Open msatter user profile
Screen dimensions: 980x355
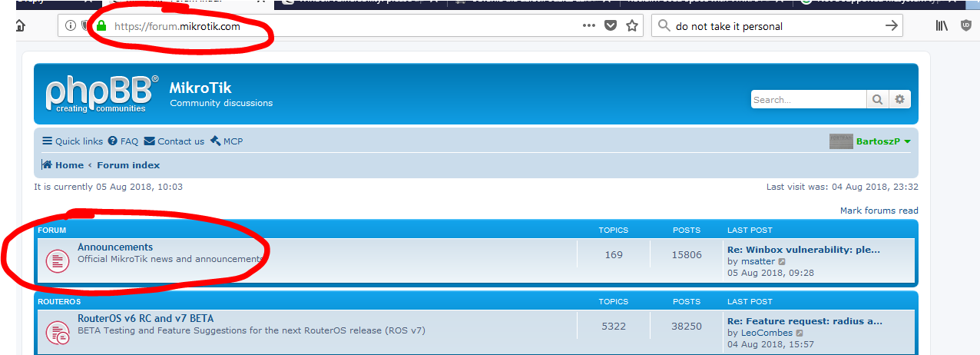[x=758, y=261]
